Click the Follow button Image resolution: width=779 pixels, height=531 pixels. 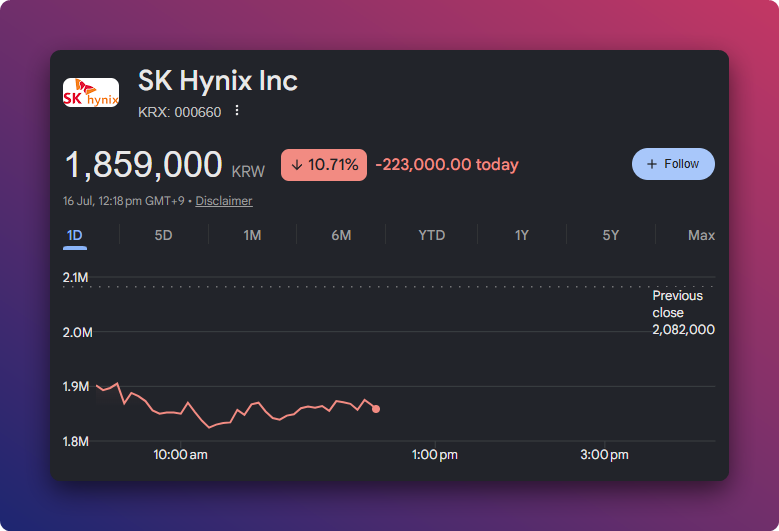click(673, 164)
